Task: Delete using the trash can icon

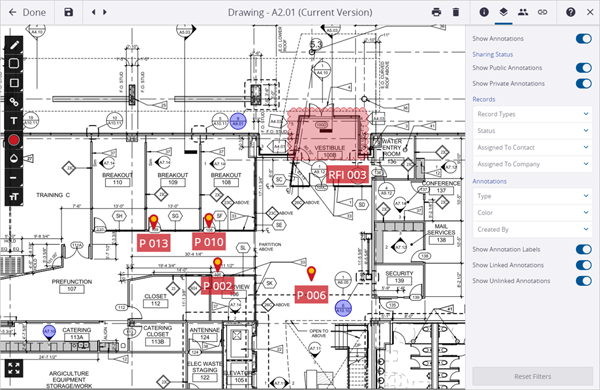Action: (456, 12)
